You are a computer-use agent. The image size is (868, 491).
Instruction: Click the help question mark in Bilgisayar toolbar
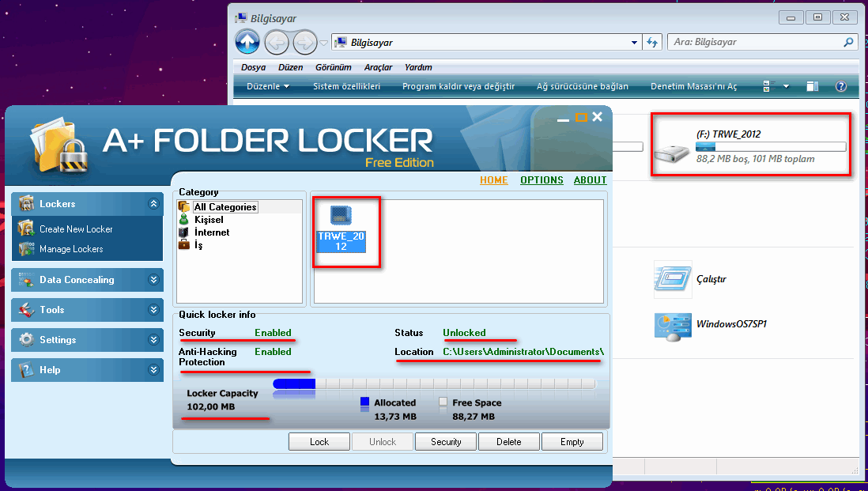[x=841, y=86]
